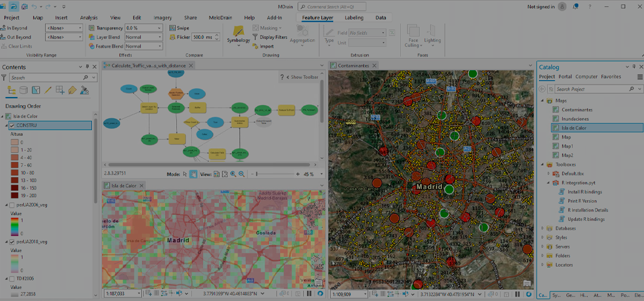The height and width of the screenshot is (301, 644).
Task: Choose the Pan hand mode in ModelBuilder
Action: point(193,175)
